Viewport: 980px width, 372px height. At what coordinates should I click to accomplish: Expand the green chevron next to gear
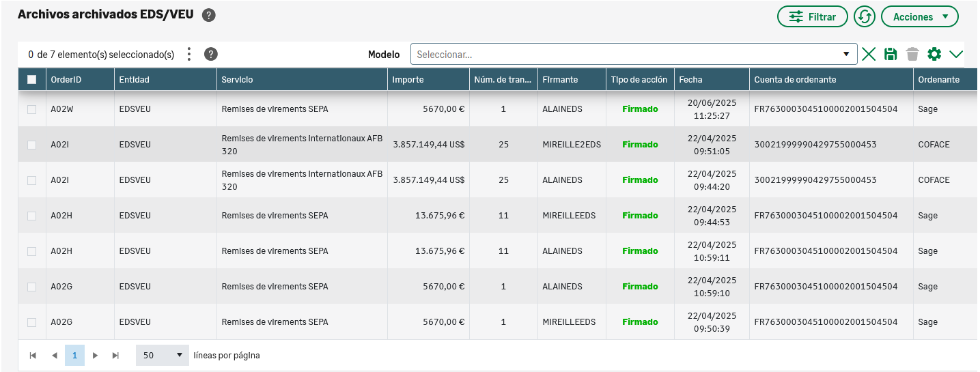(x=955, y=55)
